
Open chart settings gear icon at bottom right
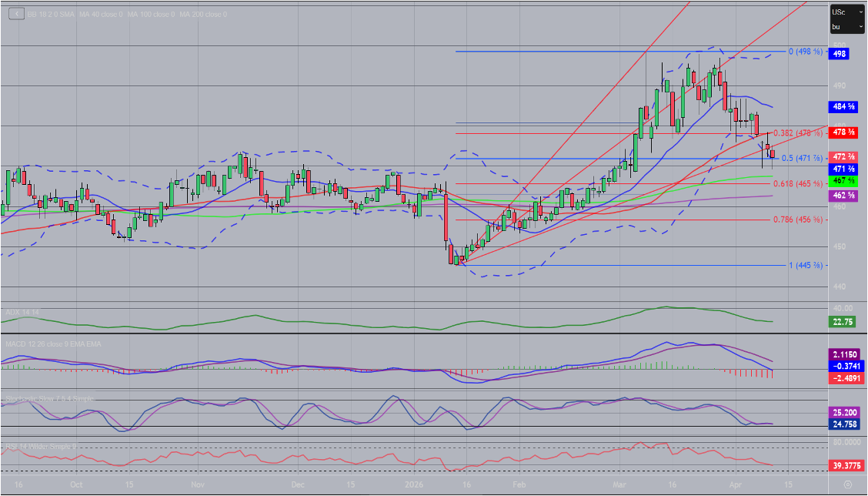click(x=847, y=485)
